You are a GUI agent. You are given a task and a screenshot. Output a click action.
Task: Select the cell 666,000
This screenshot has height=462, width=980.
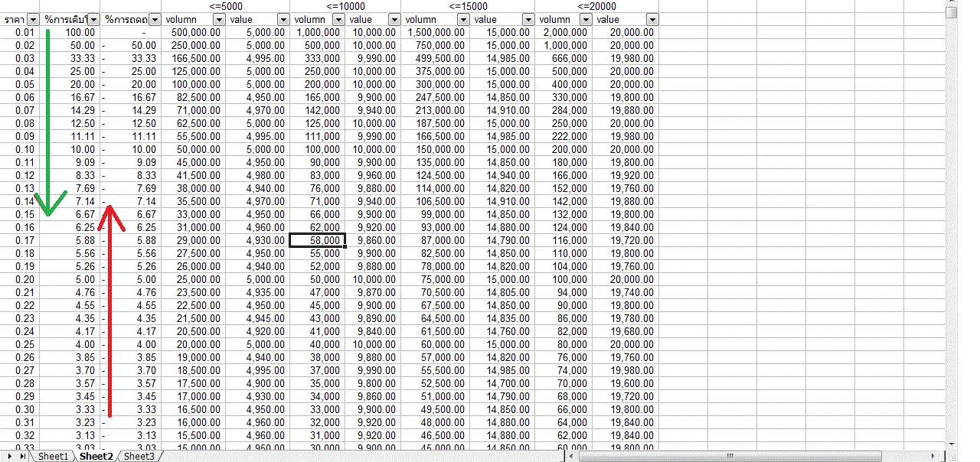(564, 58)
